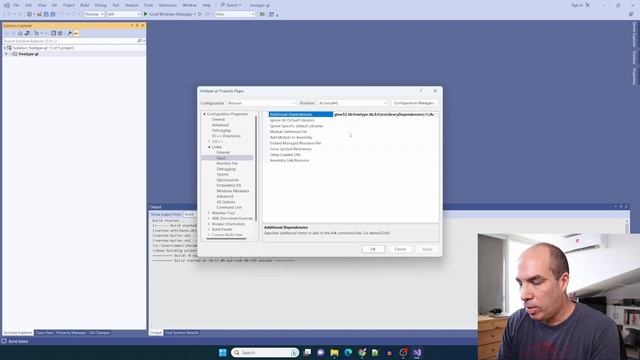This screenshot has height=360, width=640.
Task: Open the File menu
Action: click(x=16, y=5)
